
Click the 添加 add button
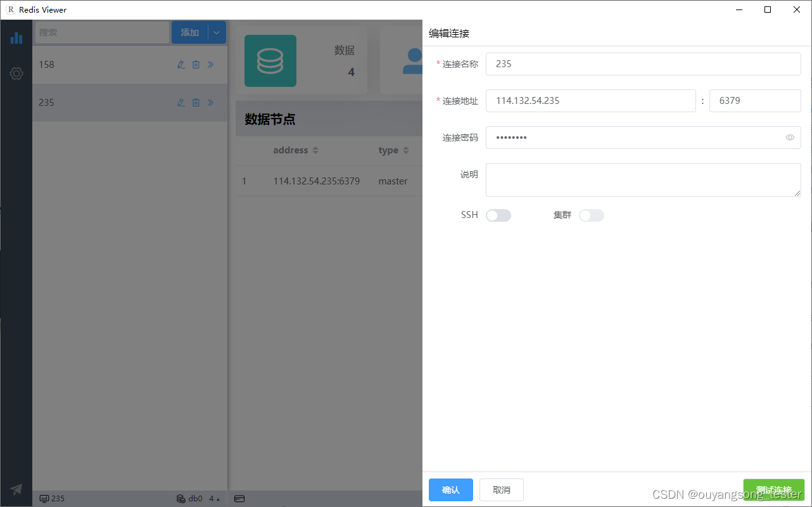(x=190, y=32)
